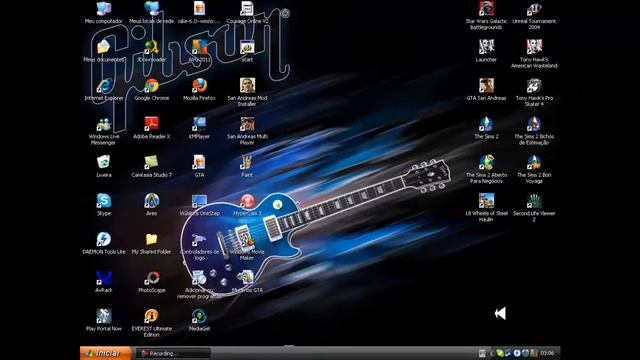
Task: Launch Mozilla Firefox shortcut
Action: coord(199,85)
